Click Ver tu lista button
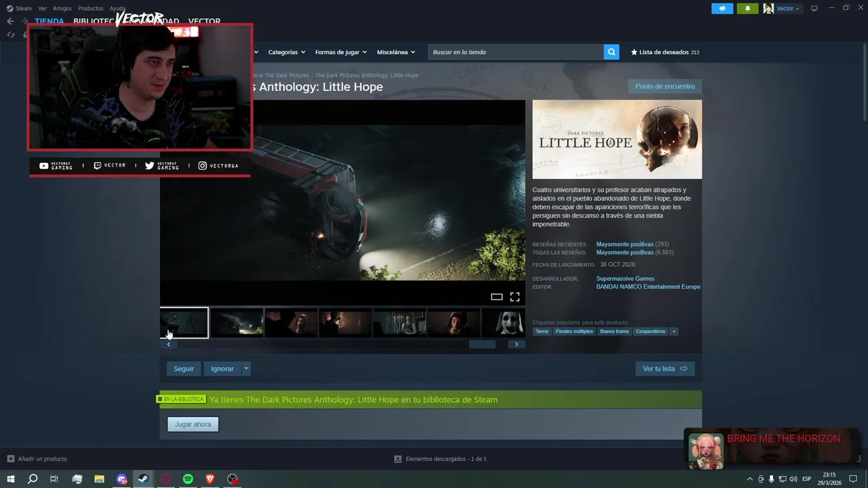Image resolution: width=868 pixels, height=488 pixels. (665, 369)
